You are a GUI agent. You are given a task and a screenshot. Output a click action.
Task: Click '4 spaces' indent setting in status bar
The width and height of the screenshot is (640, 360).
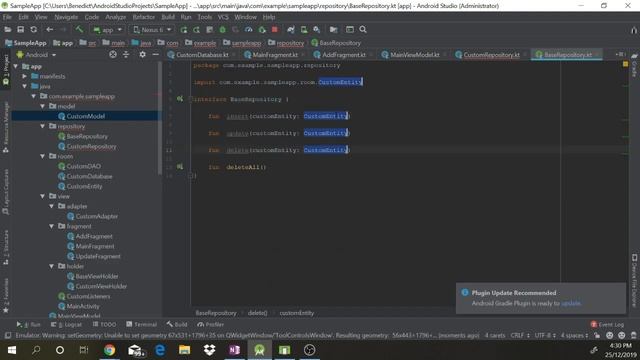pyautogui.click(x=574, y=336)
